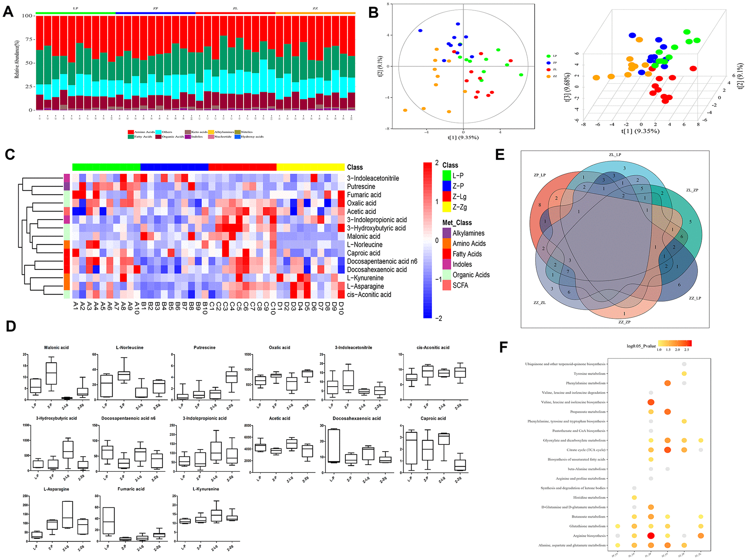Click heatmap row label L-Norleucine

pos(365,245)
